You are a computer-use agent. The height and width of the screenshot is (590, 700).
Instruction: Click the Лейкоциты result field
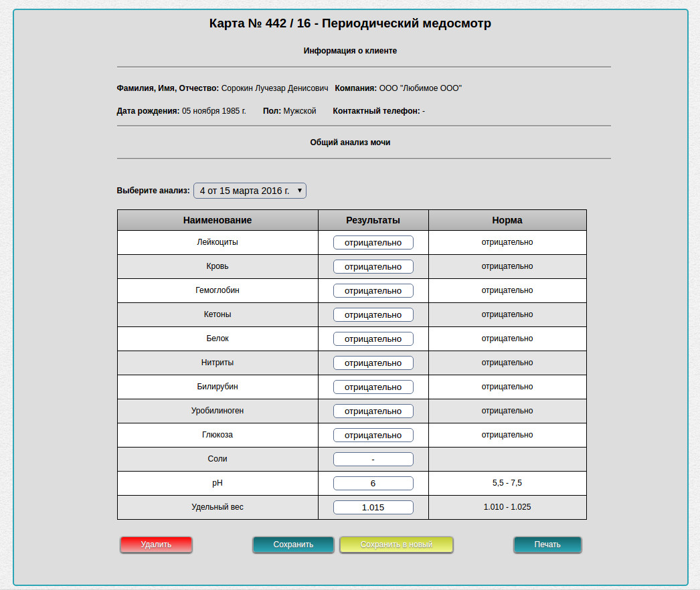pos(373,243)
